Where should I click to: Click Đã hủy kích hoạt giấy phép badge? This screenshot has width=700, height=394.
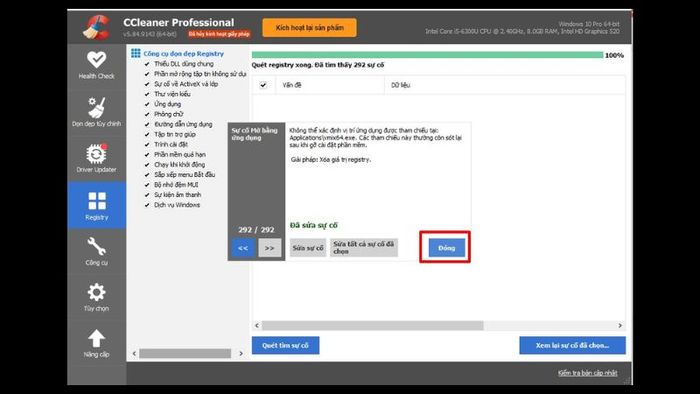tap(219, 34)
